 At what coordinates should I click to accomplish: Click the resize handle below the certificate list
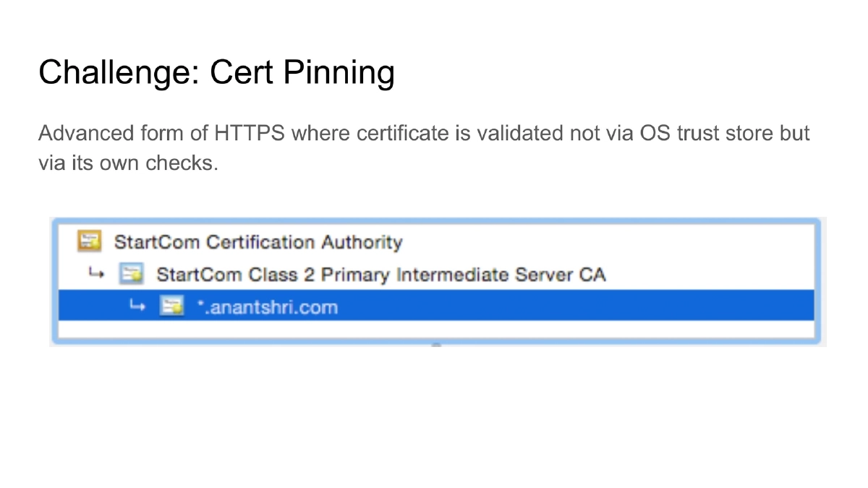436,346
